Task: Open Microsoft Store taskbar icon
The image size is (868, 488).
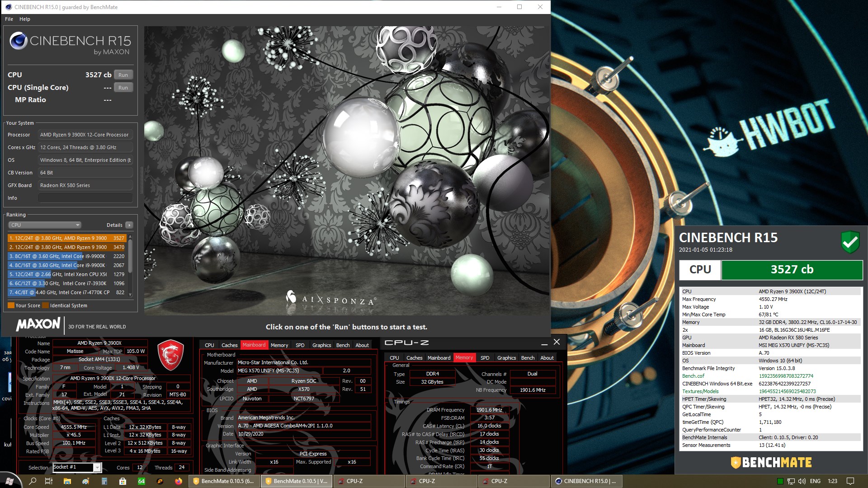Action: 123,481
